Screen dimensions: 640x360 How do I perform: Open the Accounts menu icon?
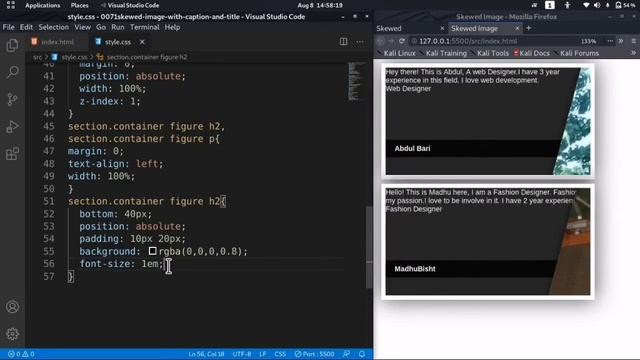coord(12,307)
